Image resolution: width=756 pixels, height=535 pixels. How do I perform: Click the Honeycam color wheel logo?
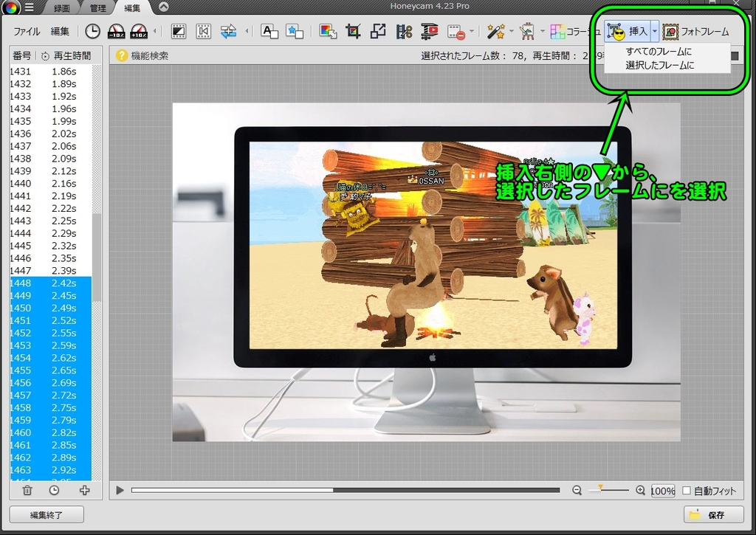click(10, 7)
